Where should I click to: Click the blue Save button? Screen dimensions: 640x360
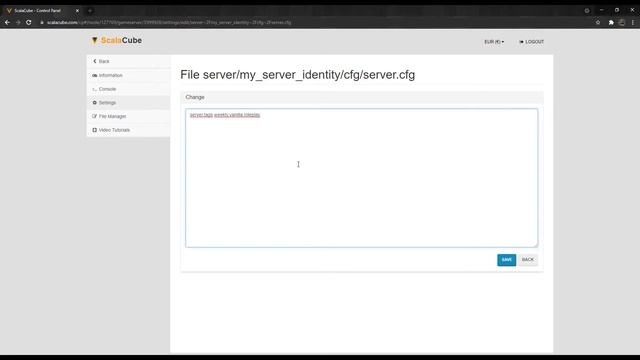tap(507, 260)
